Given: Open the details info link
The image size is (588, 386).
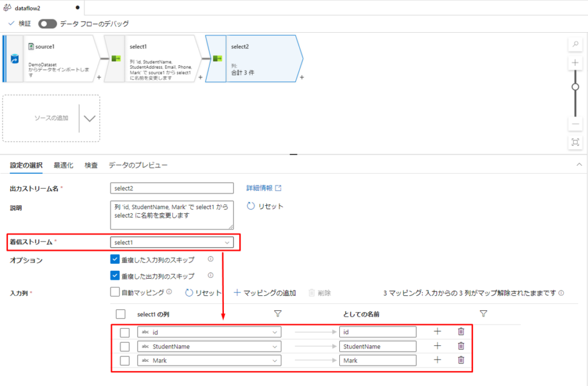Looking at the screenshot, I should (x=264, y=188).
